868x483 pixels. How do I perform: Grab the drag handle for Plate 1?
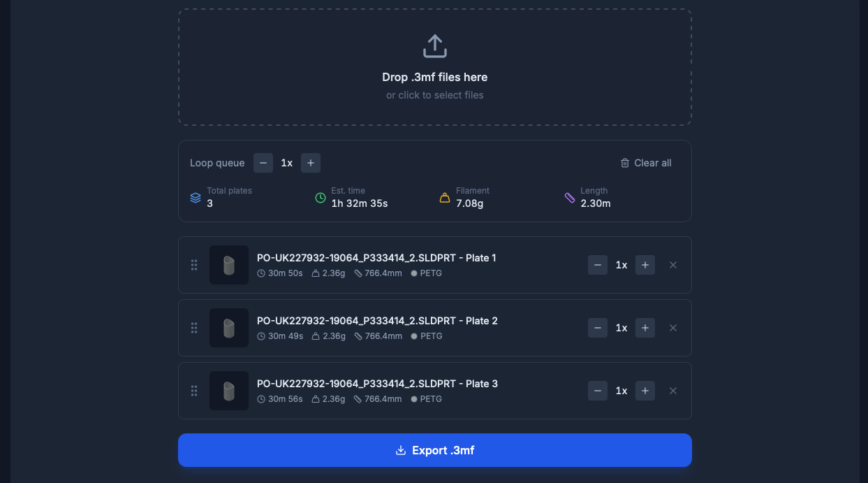click(194, 265)
